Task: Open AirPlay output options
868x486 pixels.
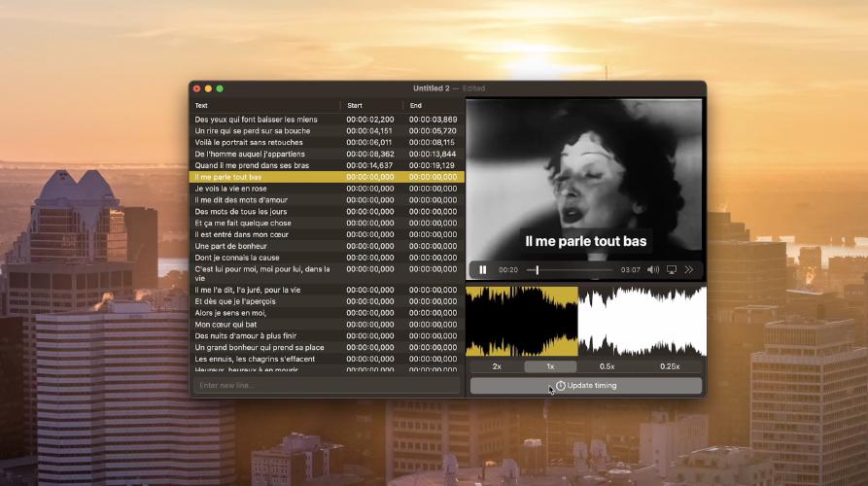Action: (672, 269)
